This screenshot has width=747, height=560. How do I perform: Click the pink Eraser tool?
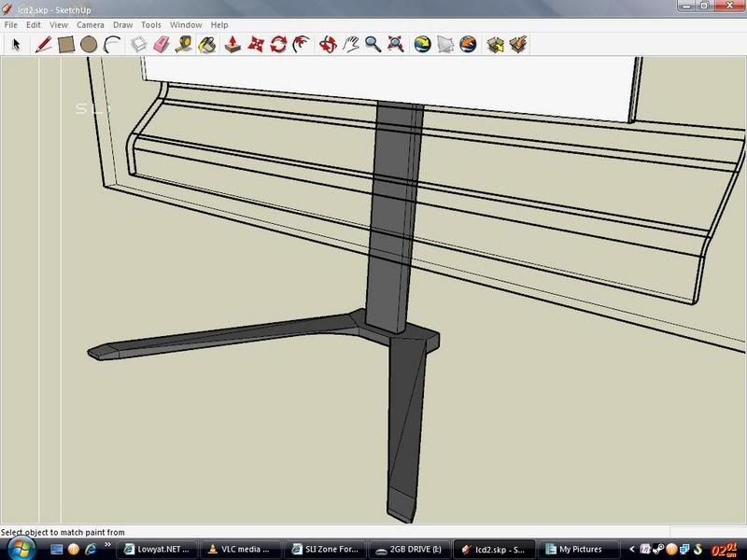[162, 44]
